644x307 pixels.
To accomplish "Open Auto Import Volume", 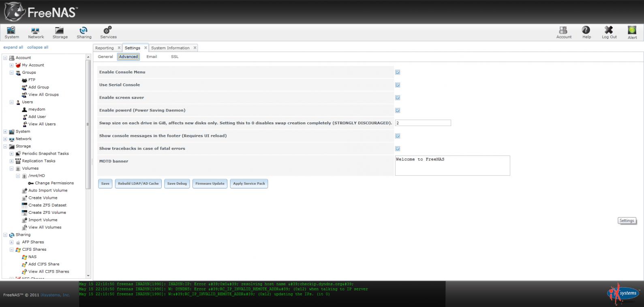I will point(48,190).
